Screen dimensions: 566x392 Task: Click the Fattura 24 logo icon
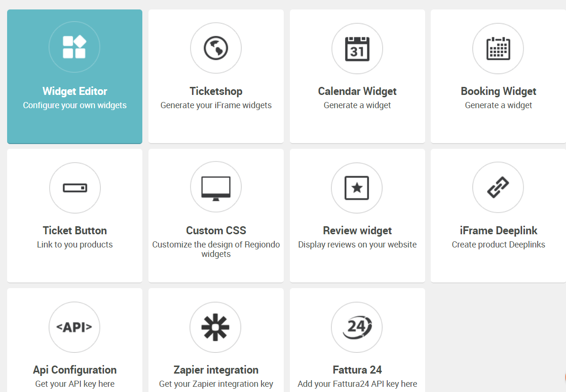357,327
